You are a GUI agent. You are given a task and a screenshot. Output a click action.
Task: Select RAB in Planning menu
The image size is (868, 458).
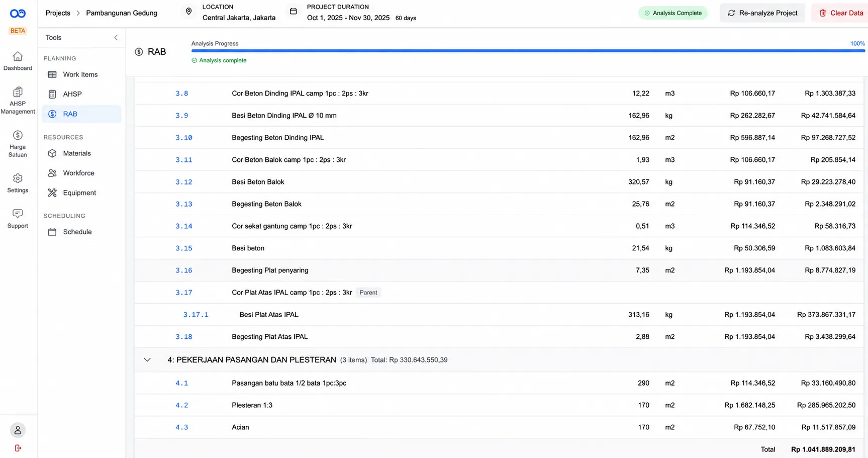[x=81, y=114]
